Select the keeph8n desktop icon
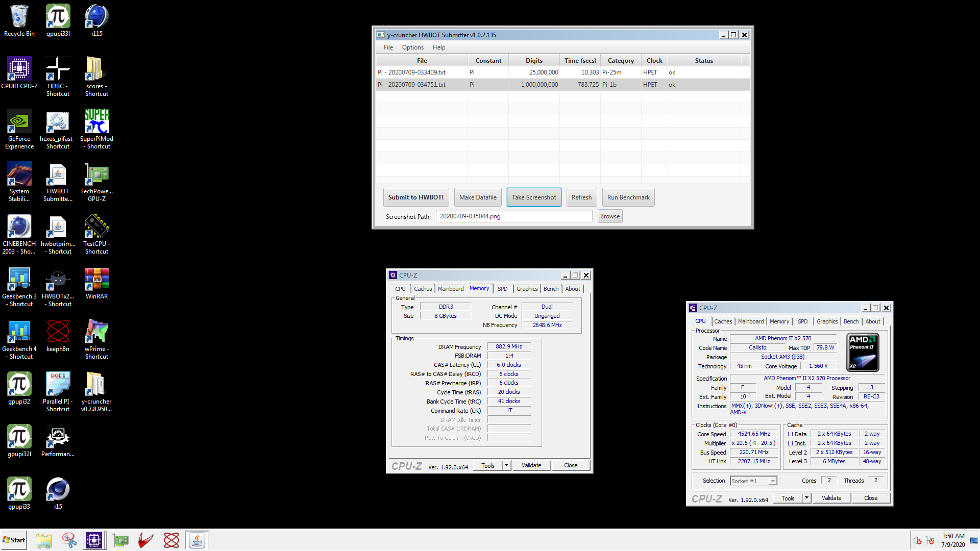980x551 pixels. pos(58,336)
